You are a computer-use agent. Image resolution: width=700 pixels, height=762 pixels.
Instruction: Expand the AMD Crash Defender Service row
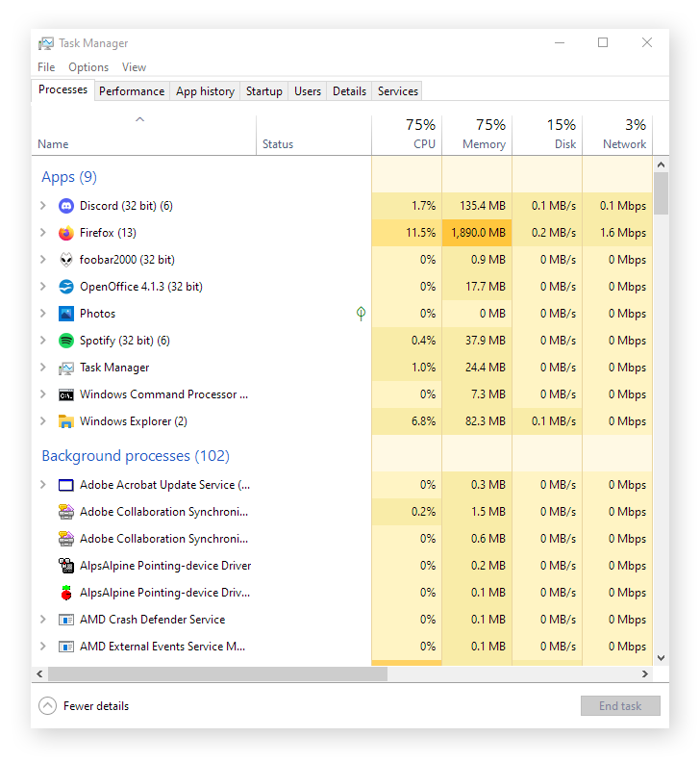click(x=42, y=620)
